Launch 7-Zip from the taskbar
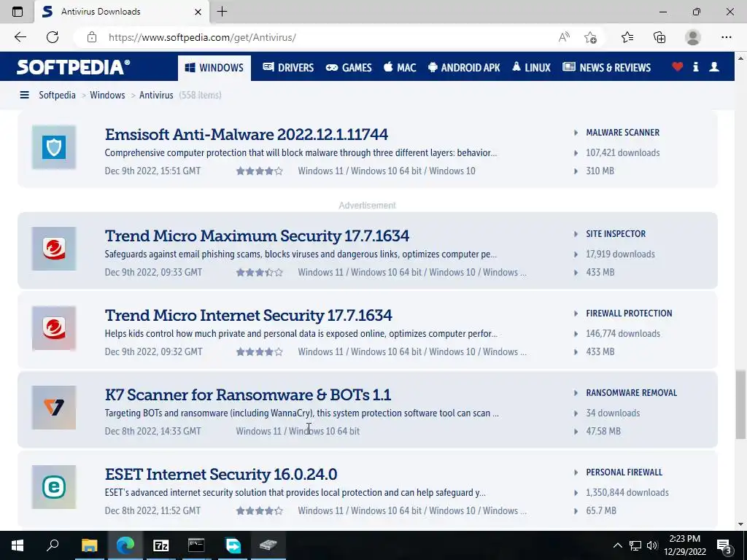Viewport: 747px width, 560px height. click(x=161, y=545)
